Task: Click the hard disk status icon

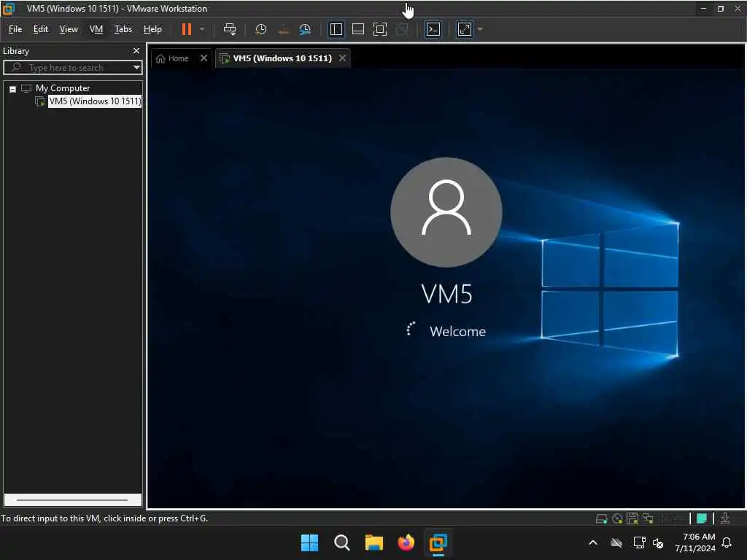Action: tap(601, 518)
